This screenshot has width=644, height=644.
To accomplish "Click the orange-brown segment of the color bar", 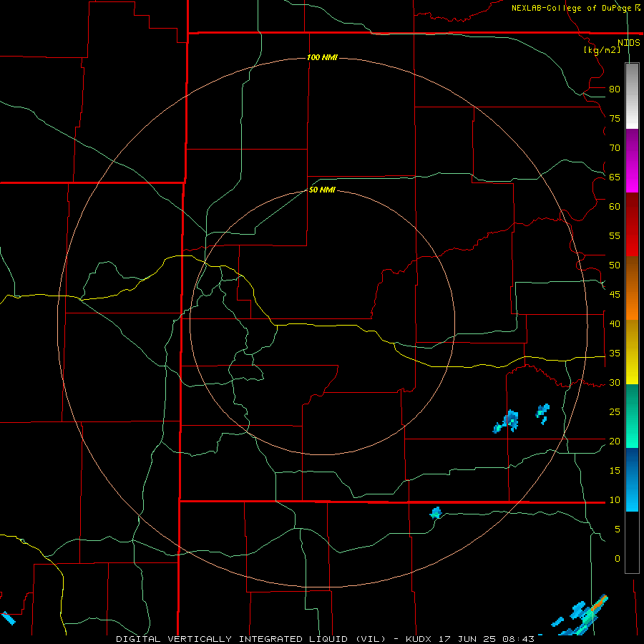I will 632,288.
